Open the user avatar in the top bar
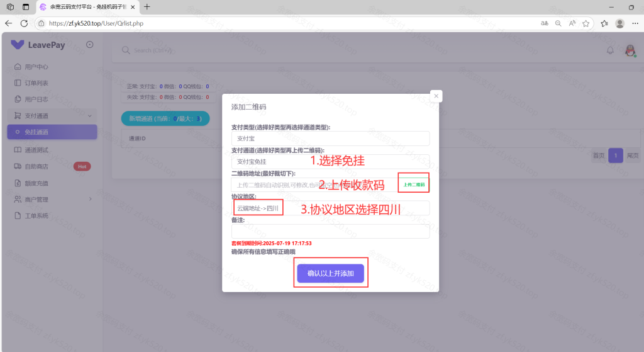The height and width of the screenshot is (352, 644). 629,50
